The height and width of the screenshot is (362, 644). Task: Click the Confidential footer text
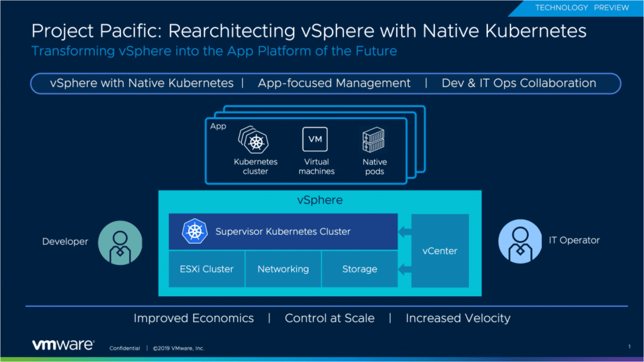125,348
